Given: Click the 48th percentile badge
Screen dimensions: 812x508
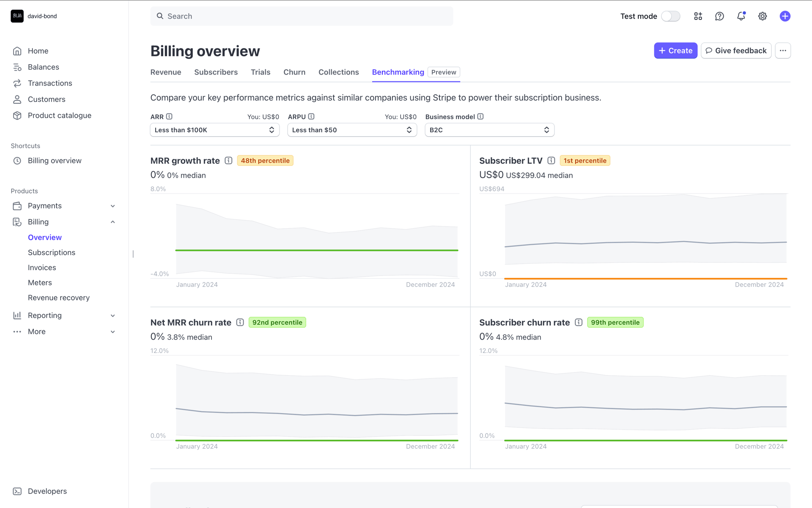Looking at the screenshot, I should [265, 160].
